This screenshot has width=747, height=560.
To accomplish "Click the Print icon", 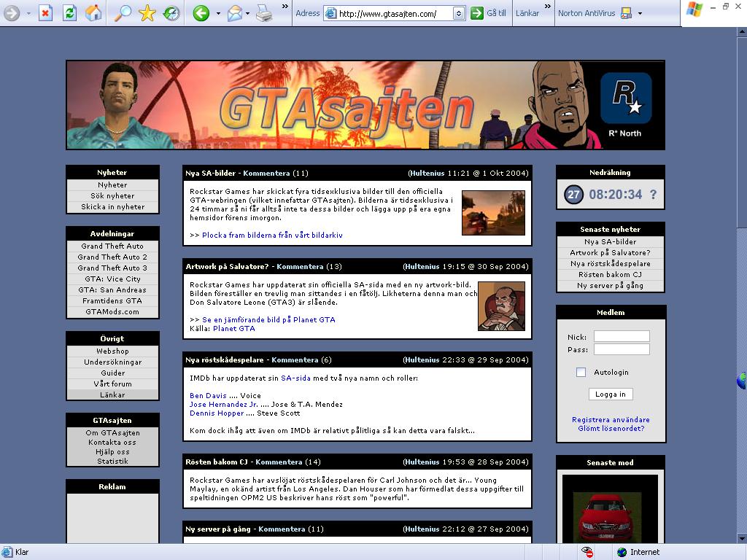I will pyautogui.click(x=264, y=13).
